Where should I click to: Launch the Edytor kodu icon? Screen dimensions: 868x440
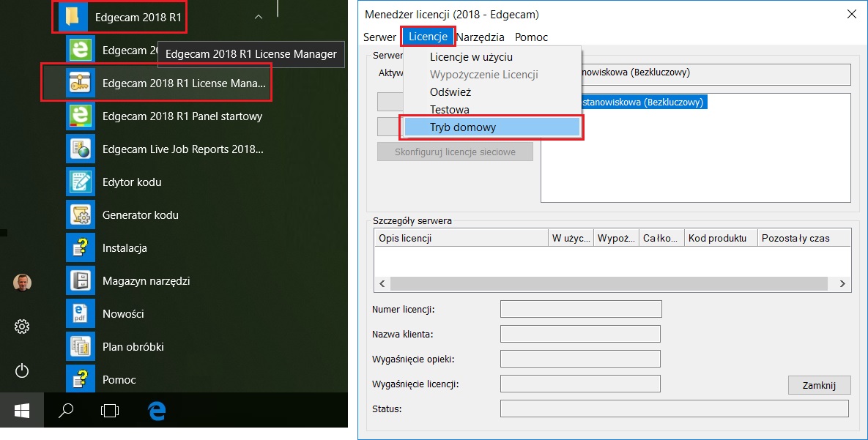point(81,182)
